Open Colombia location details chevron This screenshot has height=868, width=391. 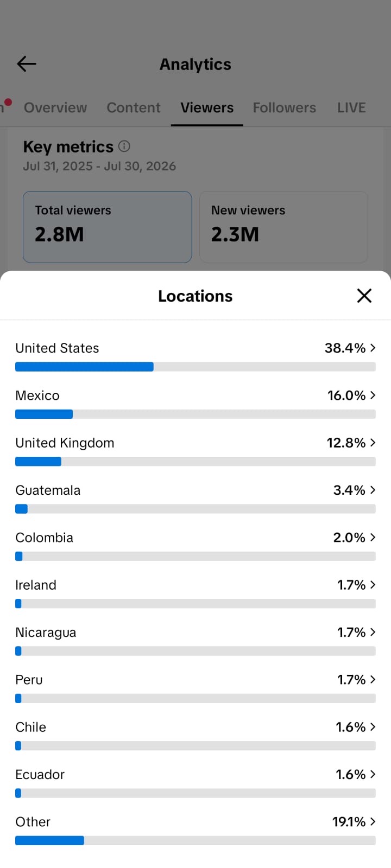(x=373, y=537)
